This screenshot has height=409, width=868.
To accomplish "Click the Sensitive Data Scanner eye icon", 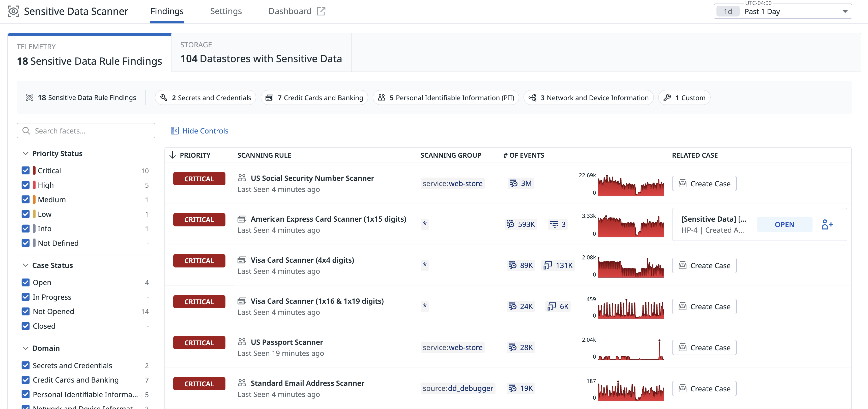I will 13,11.
